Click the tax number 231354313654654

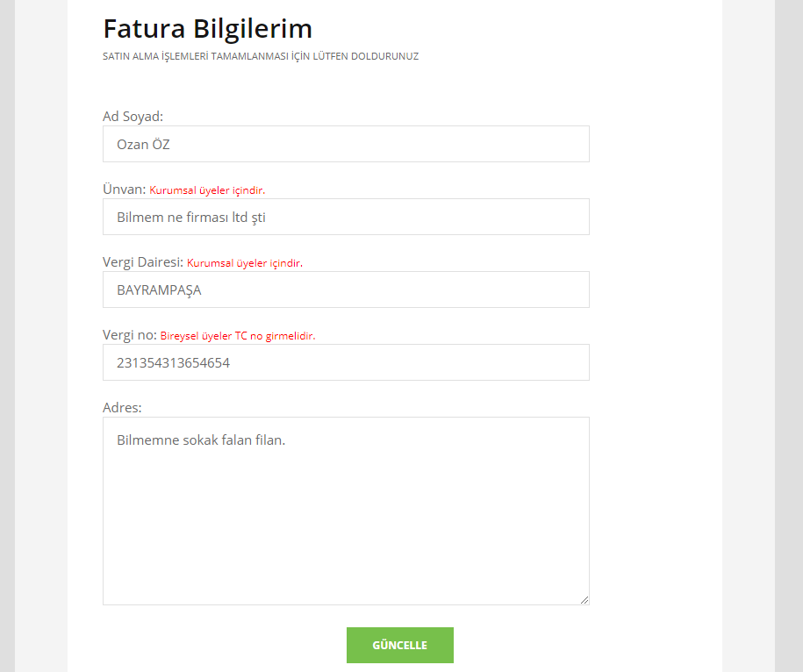(175, 361)
